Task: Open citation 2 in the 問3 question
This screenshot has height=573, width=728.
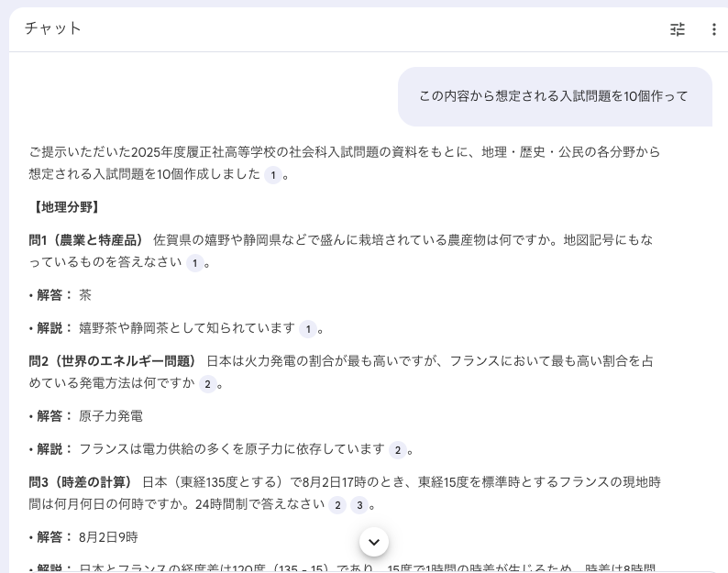Action: tap(337, 505)
